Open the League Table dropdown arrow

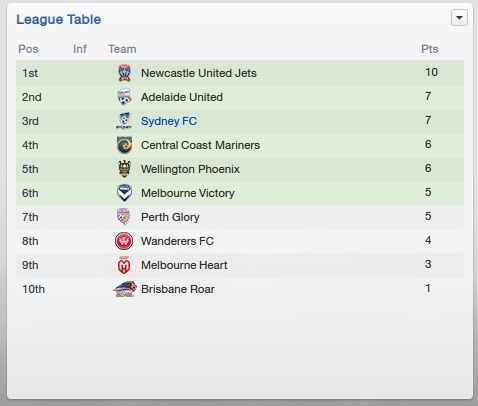click(x=459, y=18)
